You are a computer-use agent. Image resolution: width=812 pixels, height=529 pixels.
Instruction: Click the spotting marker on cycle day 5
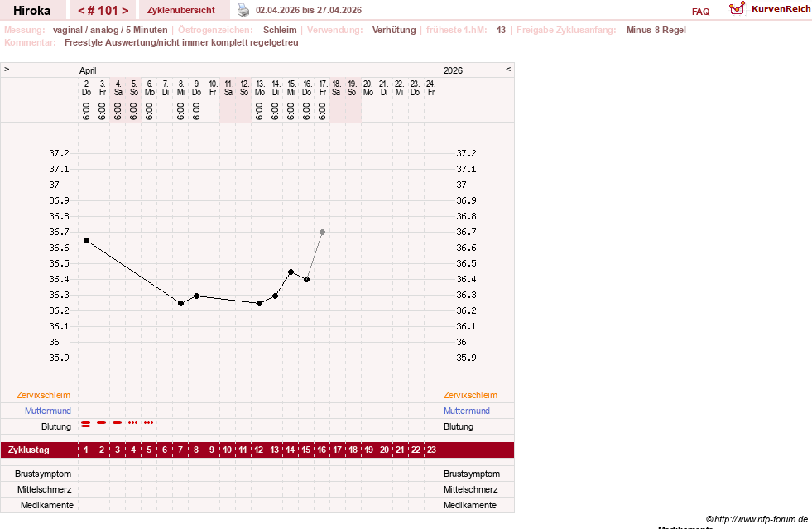[x=149, y=423]
